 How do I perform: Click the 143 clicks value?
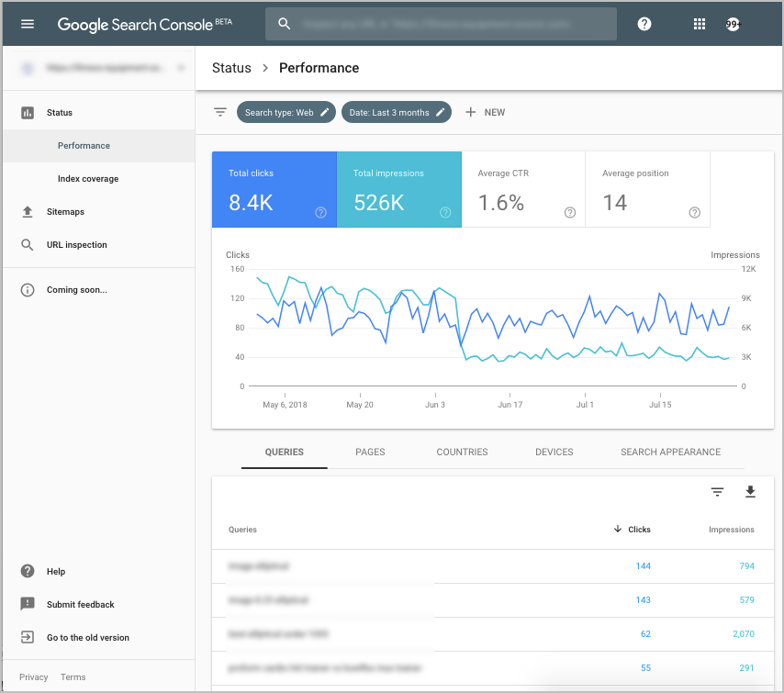point(643,600)
